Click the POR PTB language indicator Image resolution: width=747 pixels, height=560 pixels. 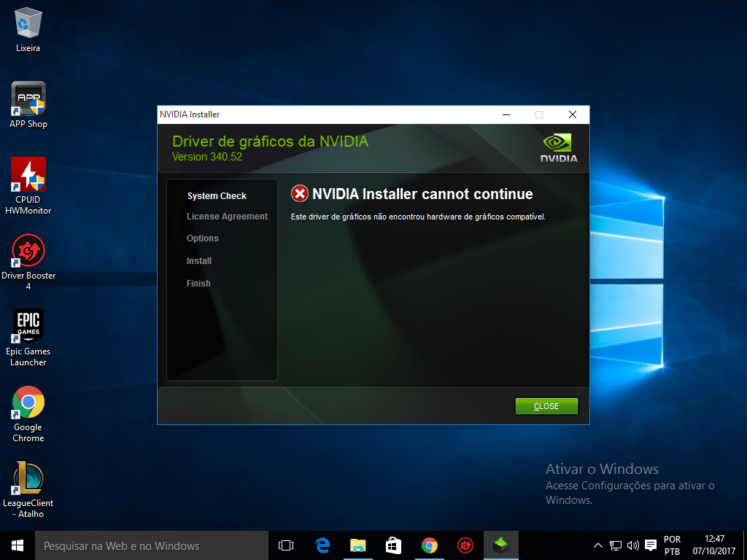point(672,545)
